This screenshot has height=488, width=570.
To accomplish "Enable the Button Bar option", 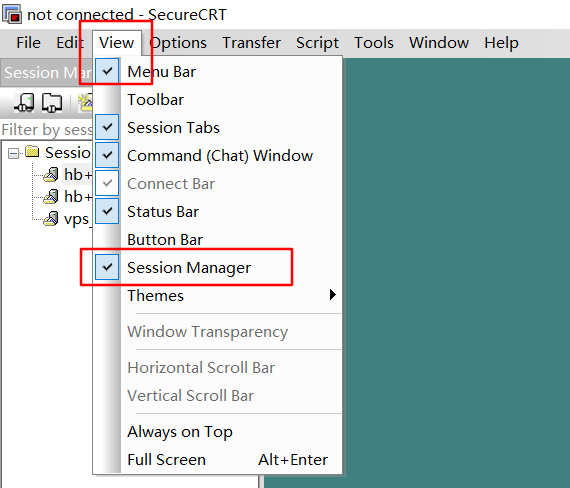I will 217,240.
